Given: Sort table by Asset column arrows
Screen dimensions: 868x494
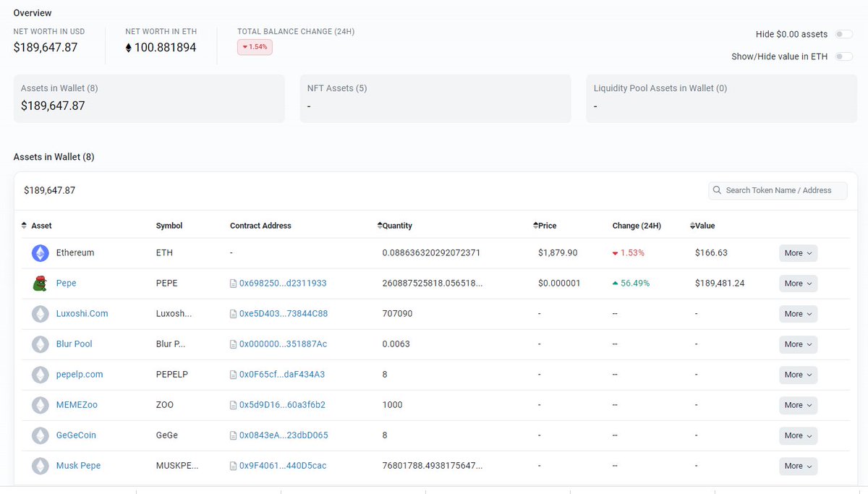Looking at the screenshot, I should point(24,226).
